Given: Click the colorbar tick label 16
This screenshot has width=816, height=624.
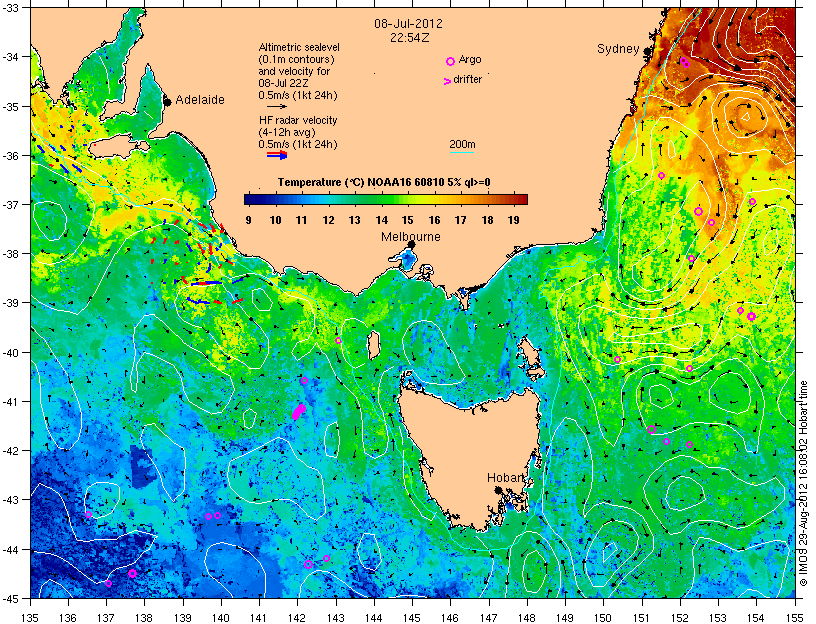Looking at the screenshot, I should [435, 220].
